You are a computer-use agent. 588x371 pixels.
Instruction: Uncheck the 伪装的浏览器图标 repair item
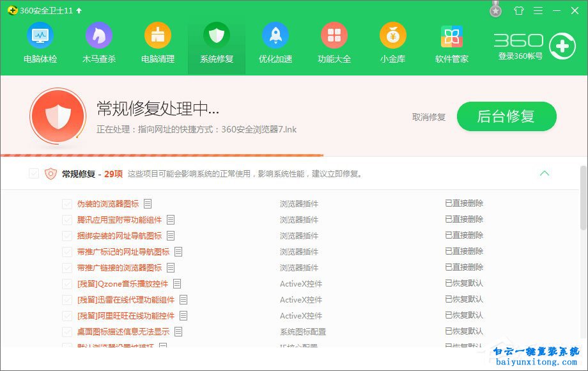(67, 203)
